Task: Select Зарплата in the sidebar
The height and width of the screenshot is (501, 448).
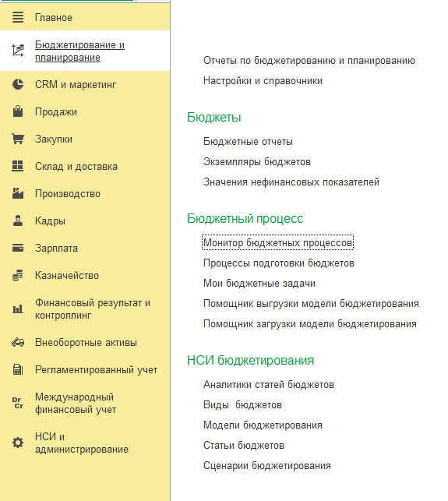Action: coord(57,248)
